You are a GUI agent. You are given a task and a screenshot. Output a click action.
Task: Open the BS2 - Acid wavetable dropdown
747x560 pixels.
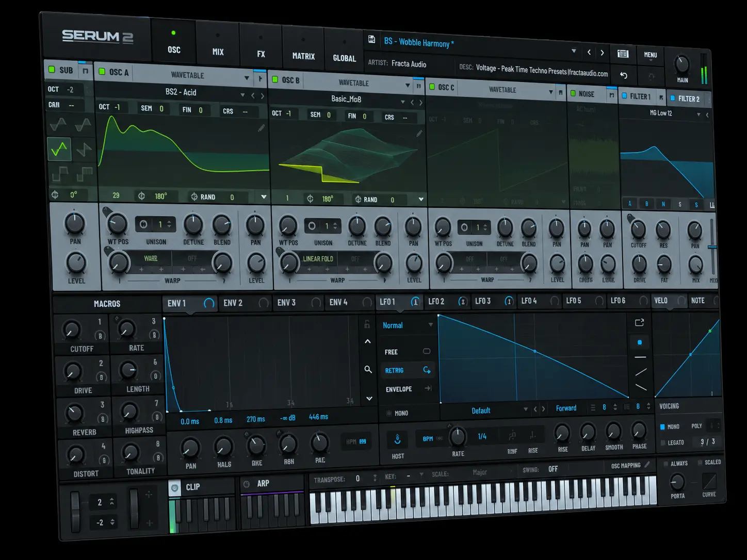coord(242,95)
